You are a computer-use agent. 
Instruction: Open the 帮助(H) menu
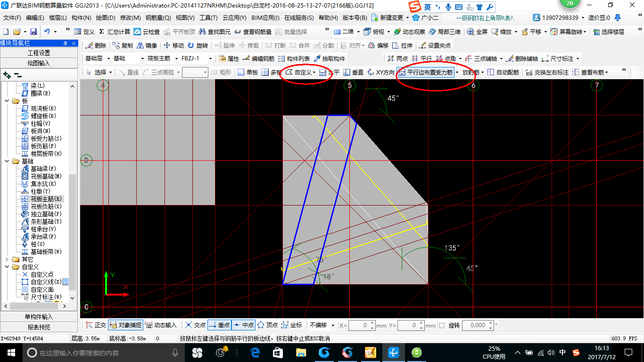(x=328, y=18)
